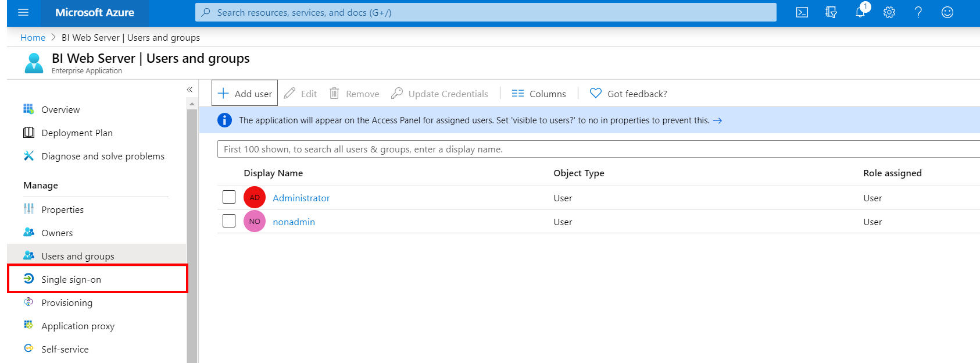Screen dimensions: 980x363
Task: Collapse the left navigation panel
Action: coord(189,90)
